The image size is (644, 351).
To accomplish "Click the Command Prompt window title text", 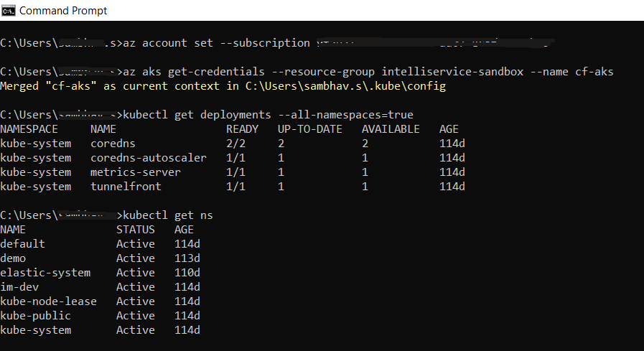I will (63, 11).
